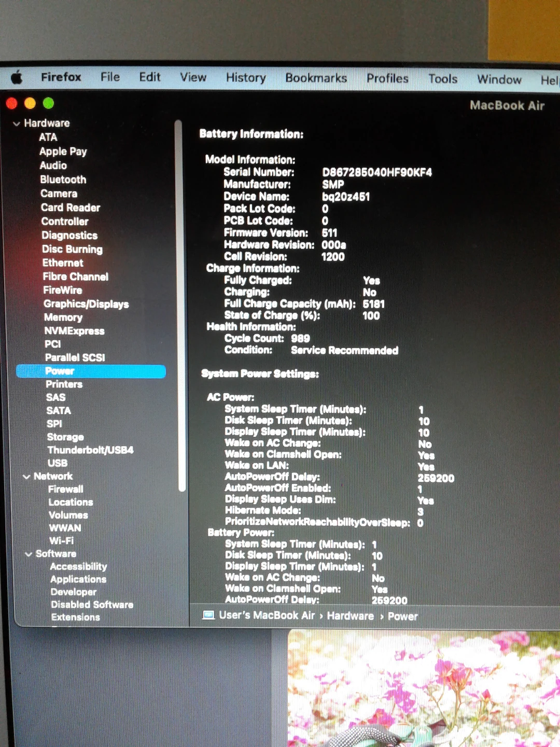
Task: Select Firewall under Network
Action: coord(66,489)
